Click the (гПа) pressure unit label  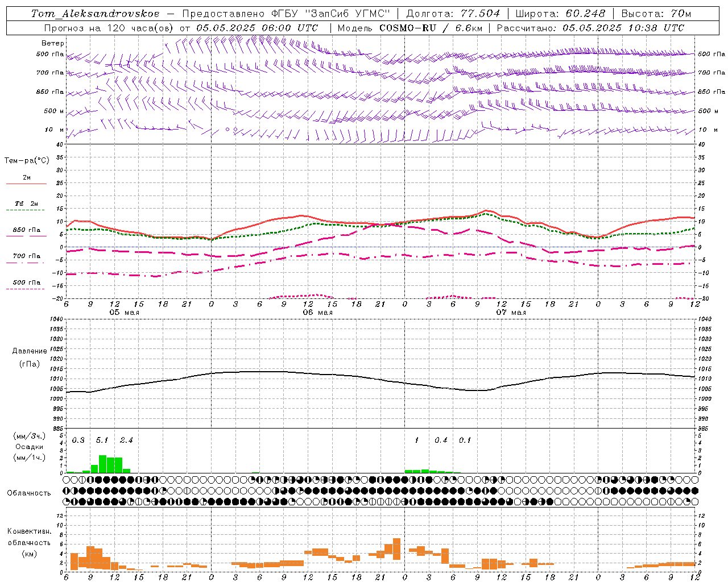pos(30,364)
